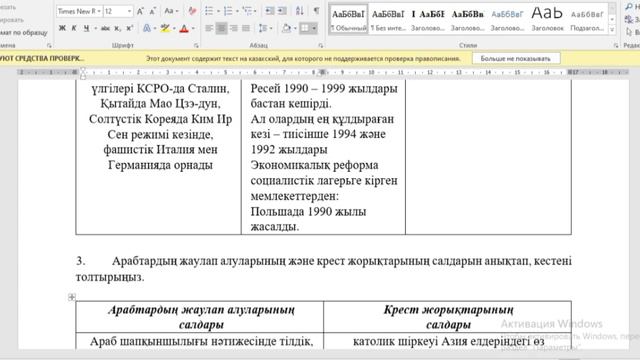Sort text with the A-Z sort icon
Screen dimensions: 640x360
pos(300,11)
